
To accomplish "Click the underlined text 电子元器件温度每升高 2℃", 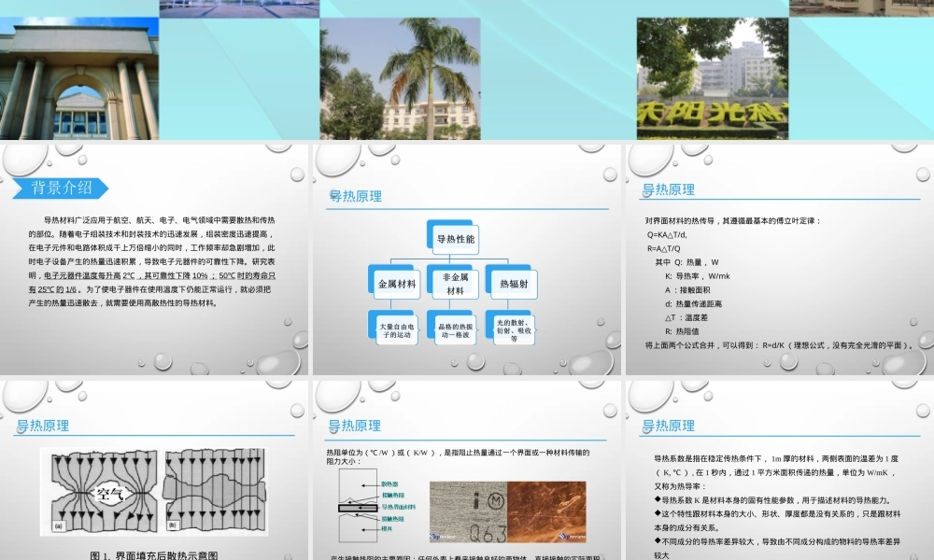I will [91, 275].
